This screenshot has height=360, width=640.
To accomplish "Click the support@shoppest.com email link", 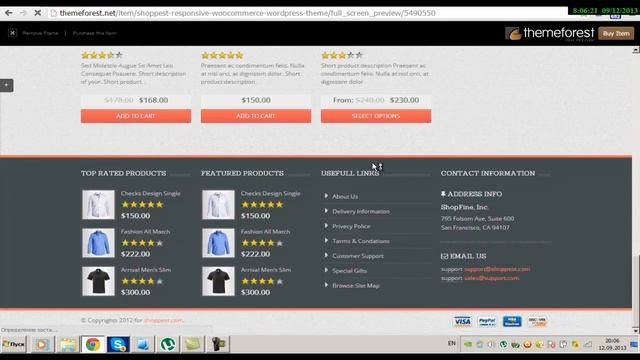I will (x=497, y=269).
